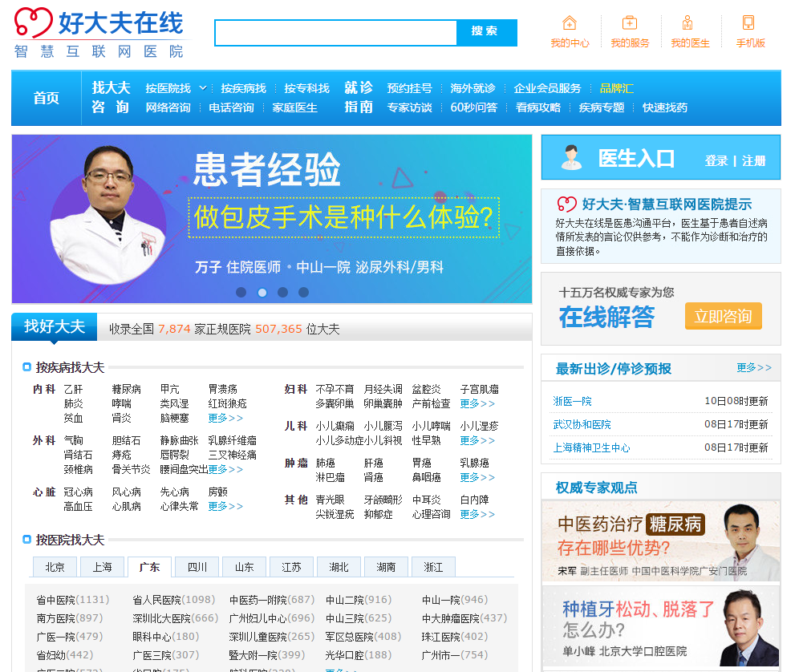Image resolution: width=799 pixels, height=672 pixels.
Task: Select the 广东 hospital tab
Action: 149,567
